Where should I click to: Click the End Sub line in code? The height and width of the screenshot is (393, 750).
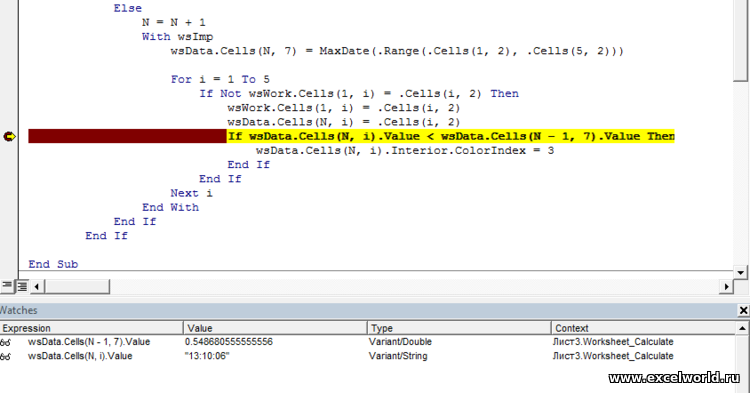(53, 264)
